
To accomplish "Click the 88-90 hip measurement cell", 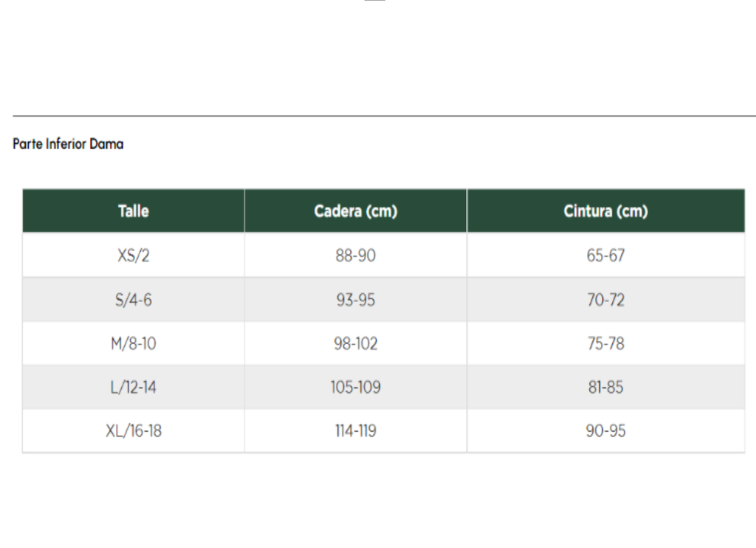I will point(356,256).
